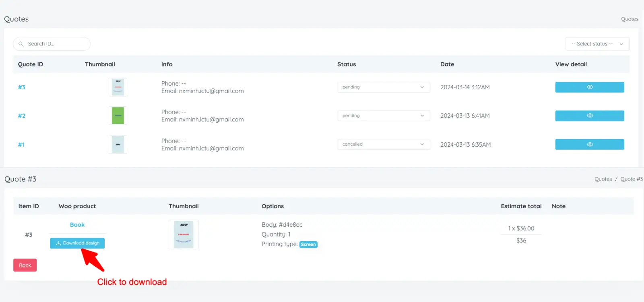Open quote #3 ID link

tap(22, 87)
